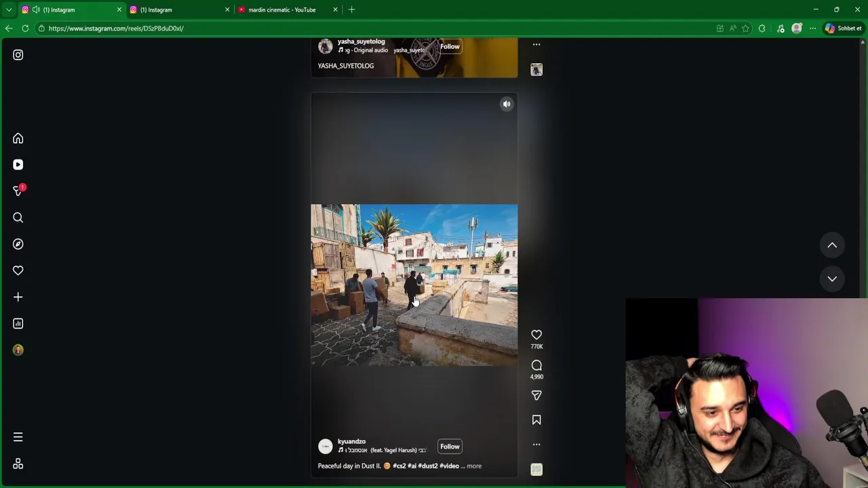The width and height of the screenshot is (868, 488).
Task: Follow yasha_suyetolog
Action: coord(450,47)
